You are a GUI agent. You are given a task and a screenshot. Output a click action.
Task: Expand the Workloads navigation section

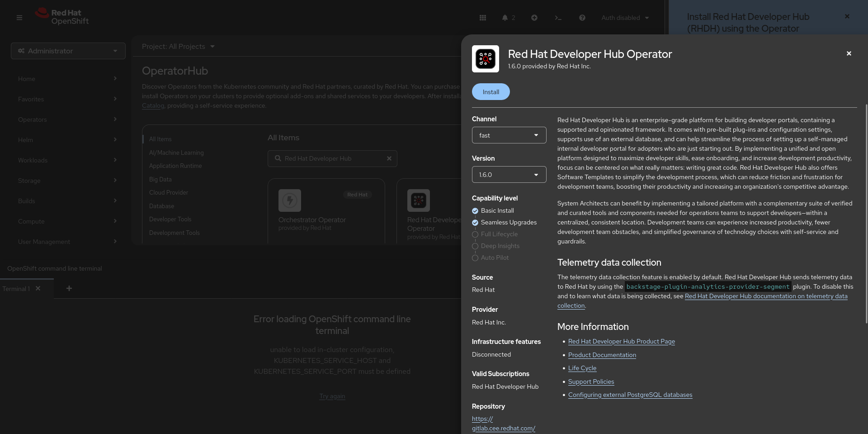point(68,160)
